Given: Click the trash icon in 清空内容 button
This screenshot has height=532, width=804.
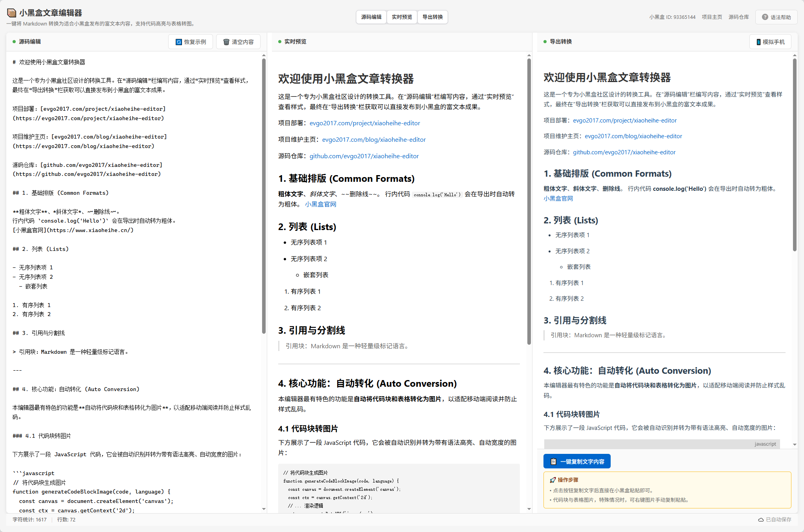Looking at the screenshot, I should pyautogui.click(x=226, y=41).
